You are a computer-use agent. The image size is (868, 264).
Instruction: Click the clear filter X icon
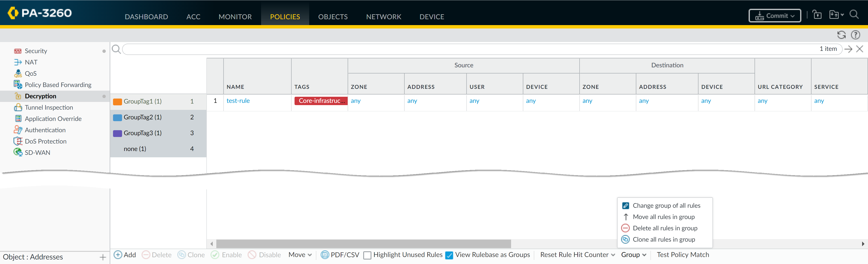pyautogui.click(x=860, y=49)
